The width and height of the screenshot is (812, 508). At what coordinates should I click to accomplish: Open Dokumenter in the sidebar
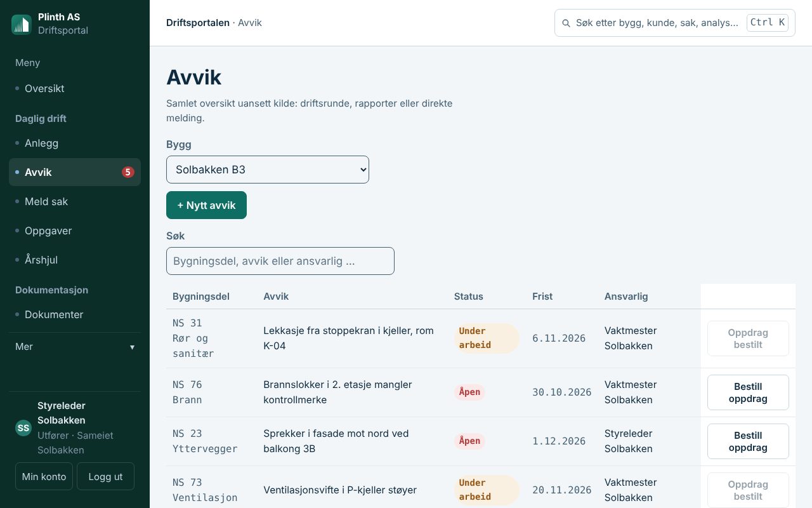tap(75, 314)
